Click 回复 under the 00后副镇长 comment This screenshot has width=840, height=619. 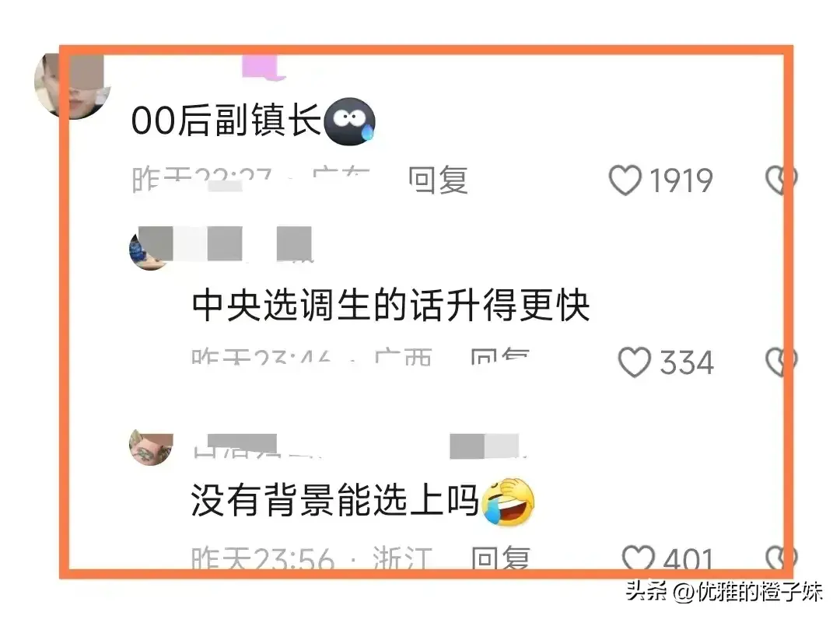click(x=438, y=180)
